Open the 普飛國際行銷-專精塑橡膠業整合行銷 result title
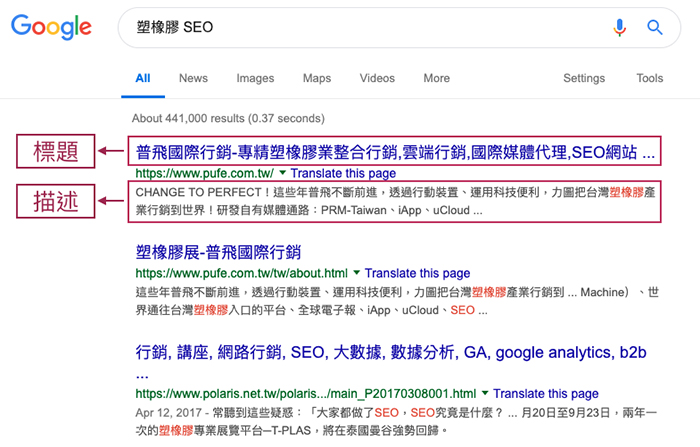This screenshot has width=700, height=447. click(x=395, y=152)
